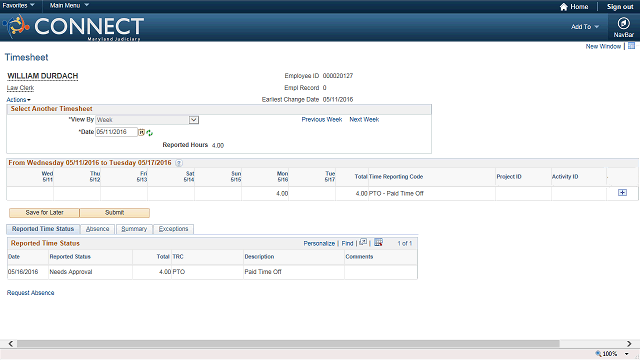This screenshot has width=640, height=360.
Task: Click the Find link
Action: click(347, 243)
